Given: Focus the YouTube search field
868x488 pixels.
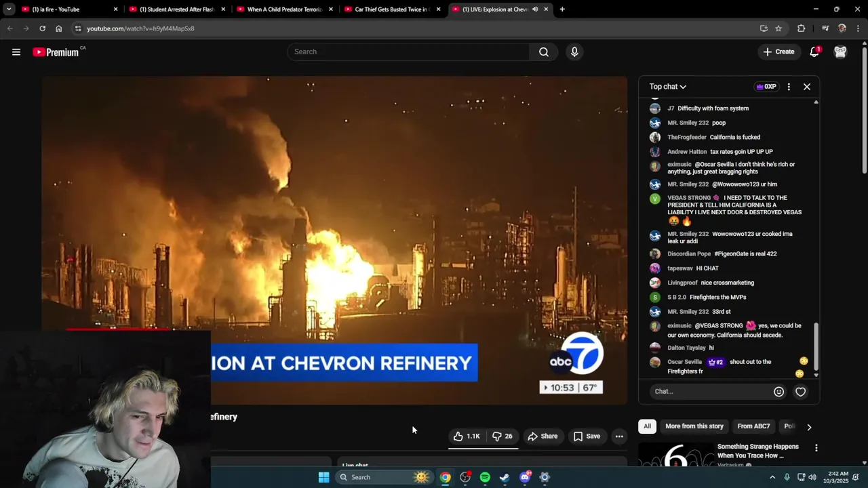Looking at the screenshot, I should pyautogui.click(x=409, y=52).
